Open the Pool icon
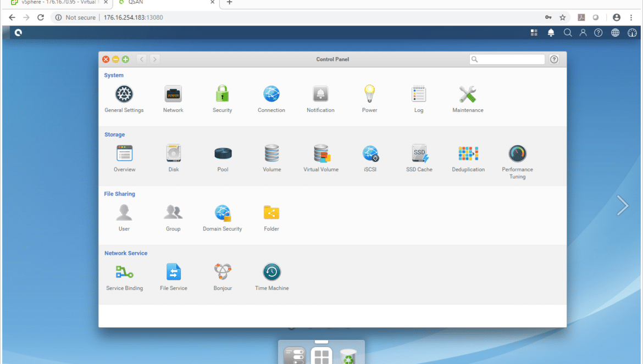The image size is (643, 364). click(x=223, y=154)
